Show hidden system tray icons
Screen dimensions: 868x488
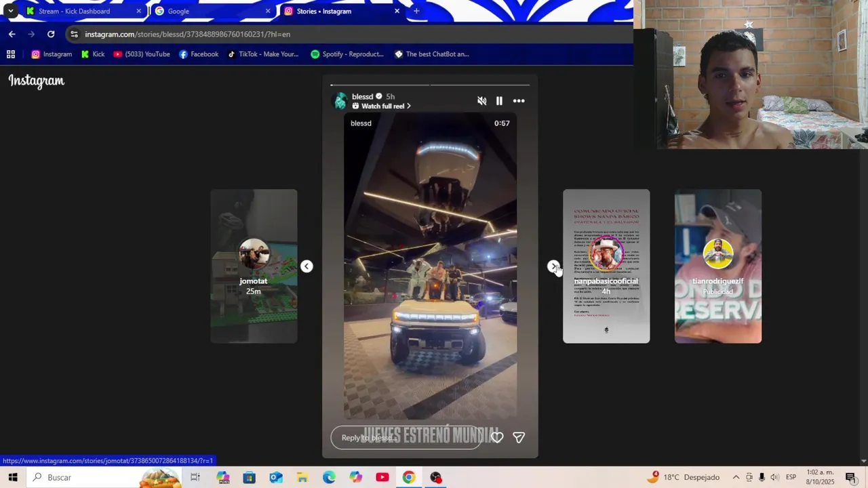point(736,478)
